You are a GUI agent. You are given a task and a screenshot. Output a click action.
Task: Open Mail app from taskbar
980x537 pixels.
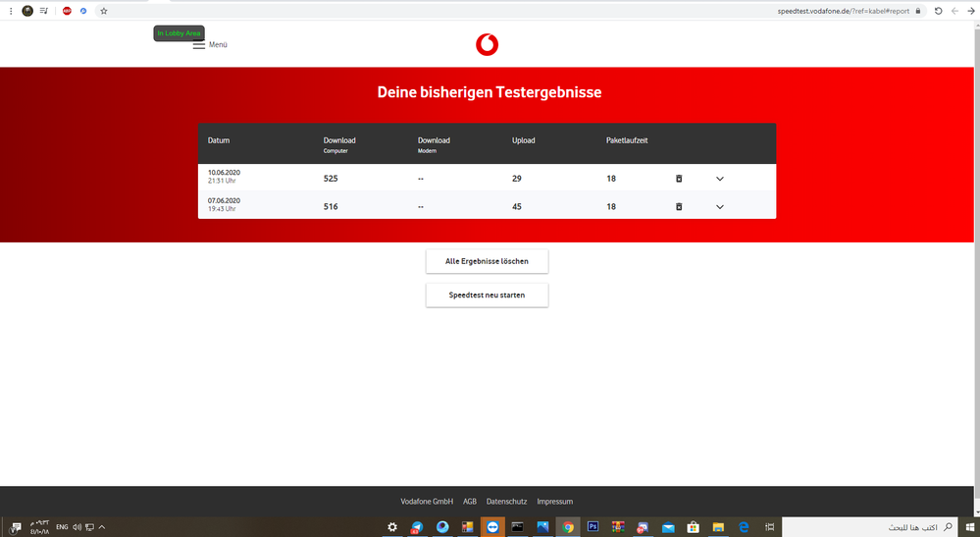click(x=668, y=527)
